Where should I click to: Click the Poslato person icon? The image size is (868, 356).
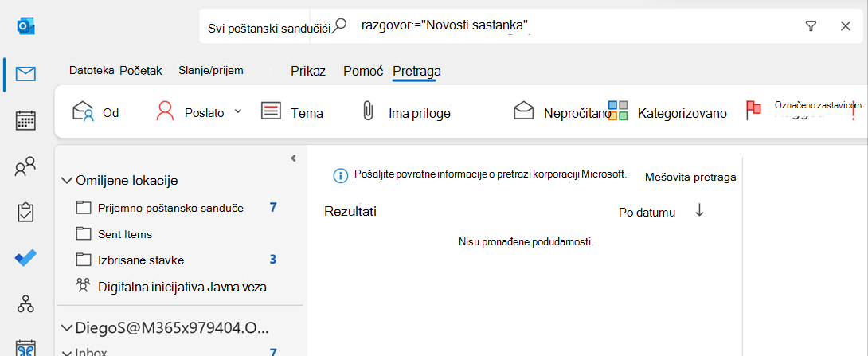pos(165,111)
